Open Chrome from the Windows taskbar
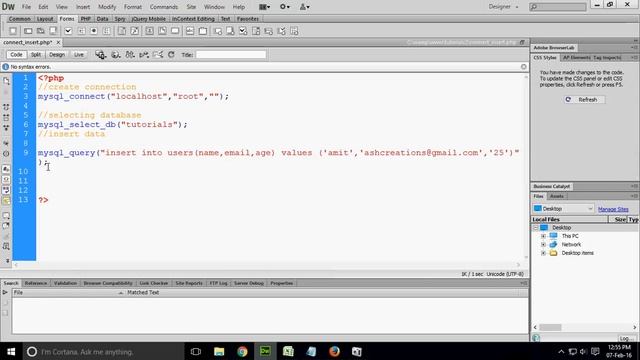640x360 pixels. pyautogui.click(x=242, y=351)
